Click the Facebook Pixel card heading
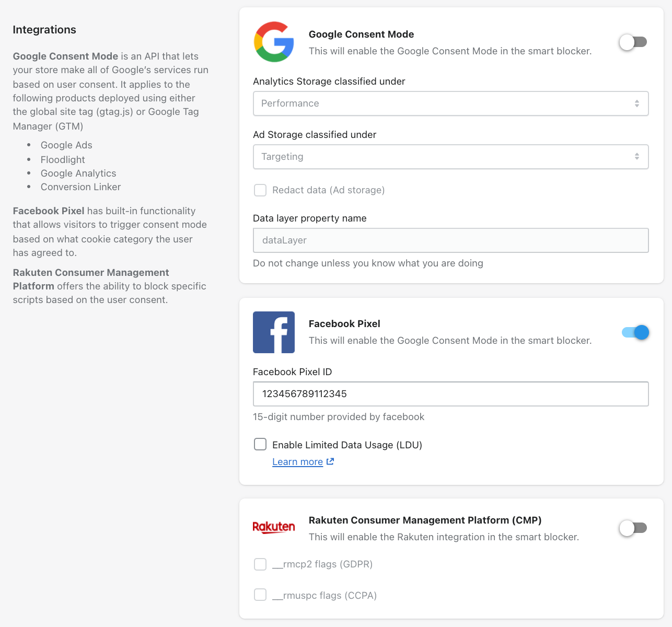Image resolution: width=672 pixels, height=627 pixels. coord(344,324)
